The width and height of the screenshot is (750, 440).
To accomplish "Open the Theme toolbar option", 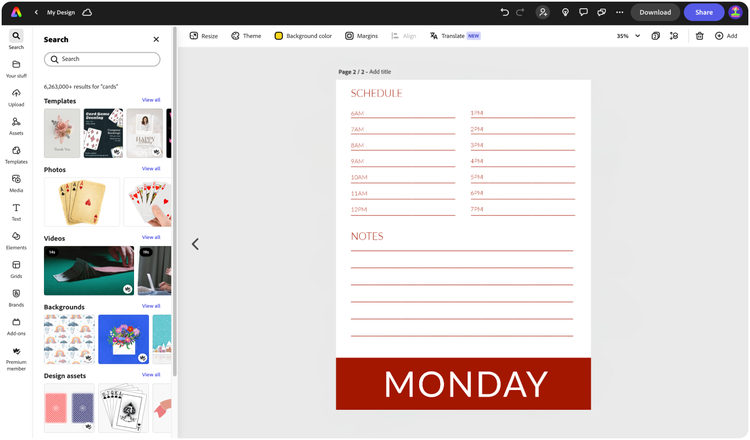I will click(x=246, y=36).
